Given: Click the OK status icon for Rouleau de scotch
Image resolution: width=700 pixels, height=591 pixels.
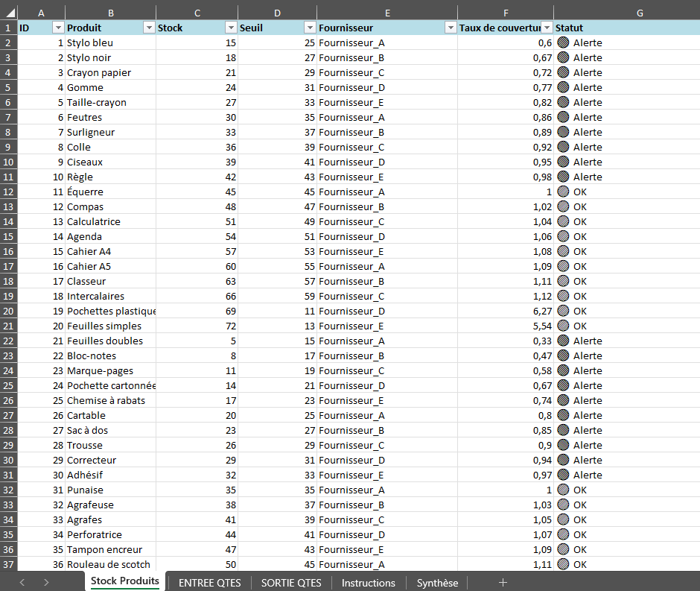Looking at the screenshot, I should coord(564,564).
